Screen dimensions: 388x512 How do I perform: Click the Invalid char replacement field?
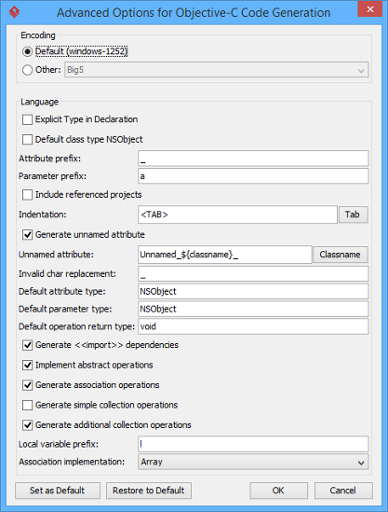(x=253, y=274)
